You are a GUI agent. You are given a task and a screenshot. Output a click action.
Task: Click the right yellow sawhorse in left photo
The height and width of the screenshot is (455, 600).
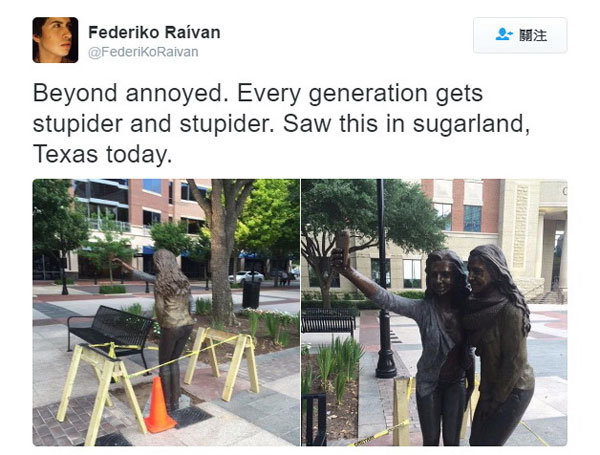click(222, 362)
